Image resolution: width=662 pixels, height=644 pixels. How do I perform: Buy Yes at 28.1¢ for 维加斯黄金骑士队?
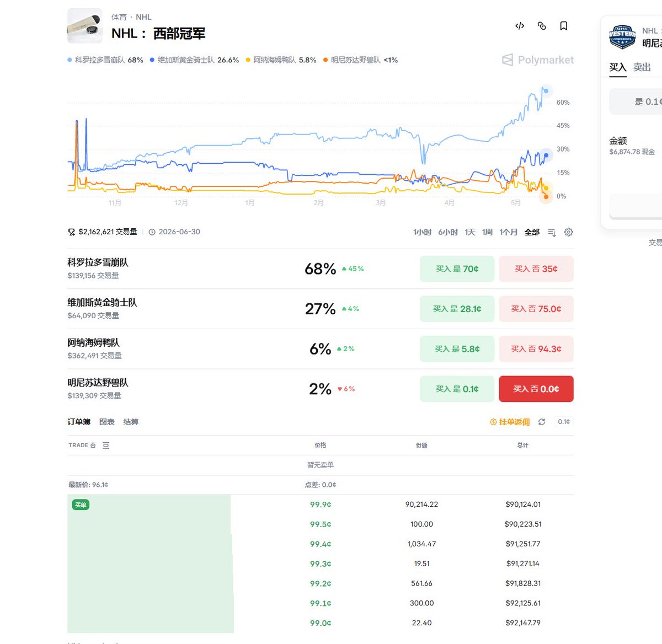coord(457,309)
